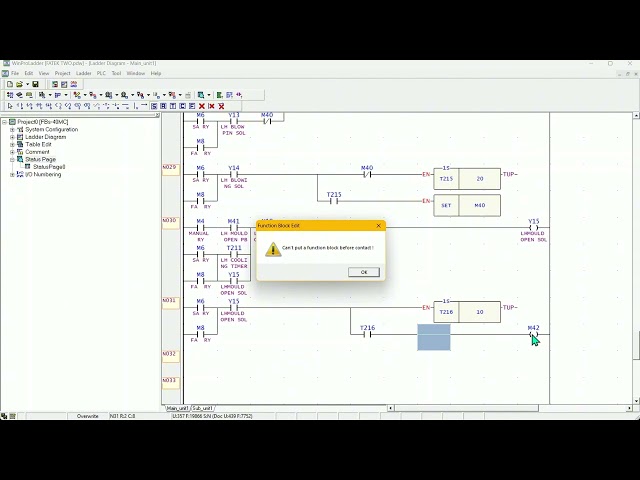Open the Edit menu
Image resolution: width=640 pixels, height=480 pixels.
pyautogui.click(x=29, y=73)
